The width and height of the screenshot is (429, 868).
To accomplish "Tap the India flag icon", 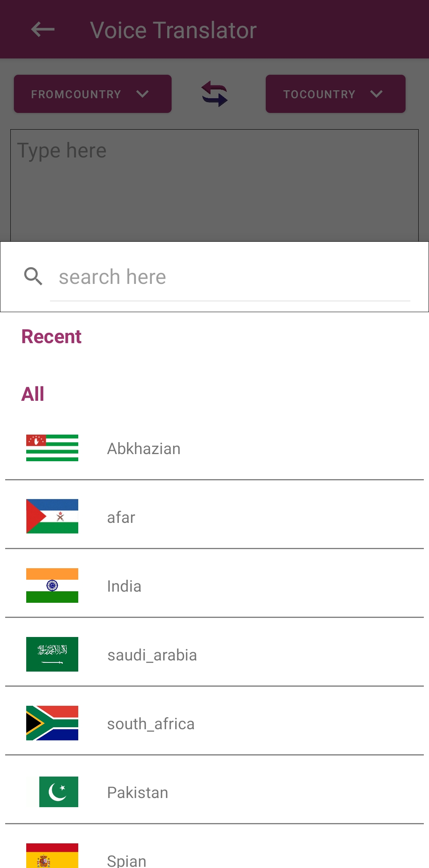I will click(52, 585).
